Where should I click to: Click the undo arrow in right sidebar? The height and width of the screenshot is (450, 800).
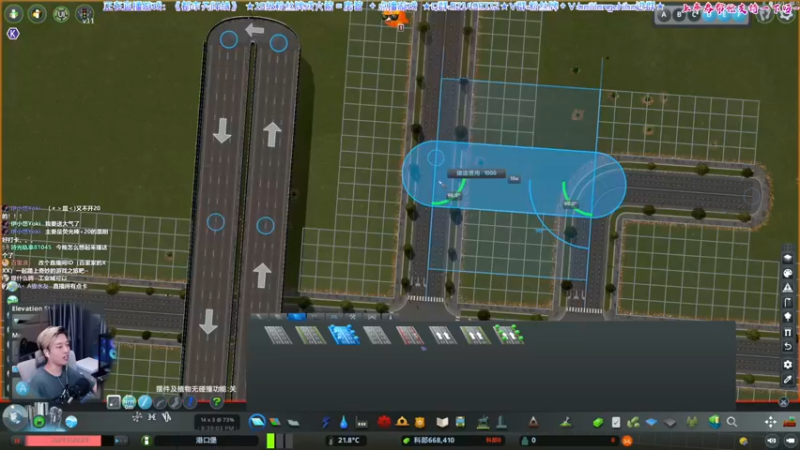tap(788, 347)
